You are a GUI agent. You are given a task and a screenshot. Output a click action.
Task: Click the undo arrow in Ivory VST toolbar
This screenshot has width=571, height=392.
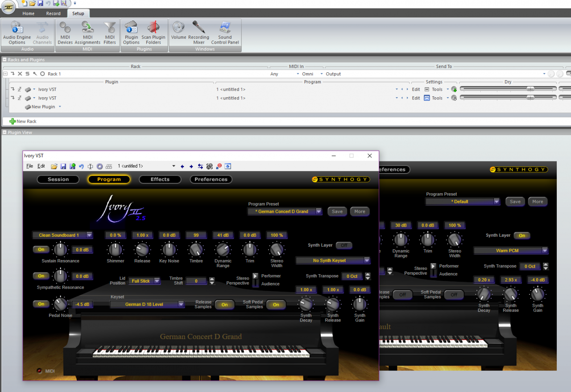click(x=81, y=166)
